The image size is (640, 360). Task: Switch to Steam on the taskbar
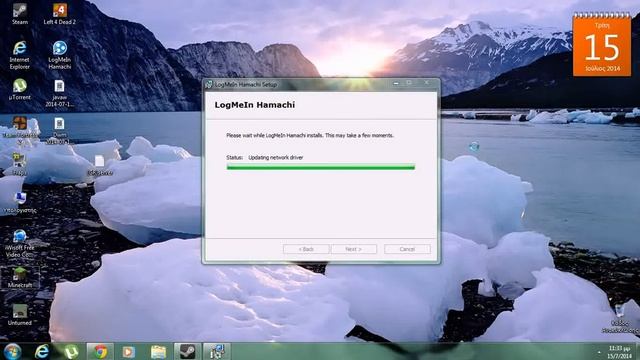tap(187, 351)
